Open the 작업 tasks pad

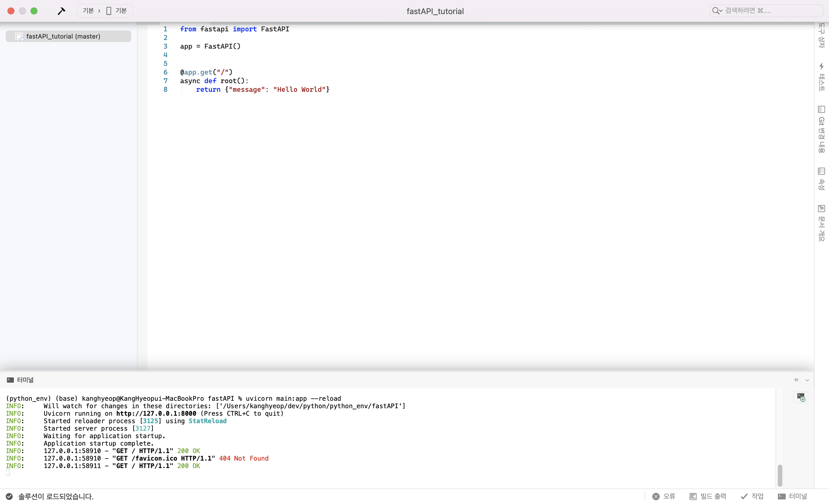(x=752, y=496)
